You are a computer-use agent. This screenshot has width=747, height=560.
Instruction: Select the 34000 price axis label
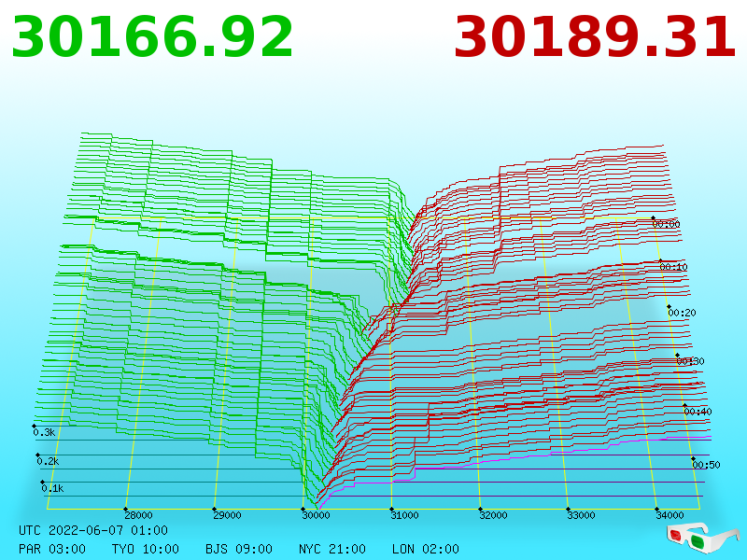click(x=669, y=515)
